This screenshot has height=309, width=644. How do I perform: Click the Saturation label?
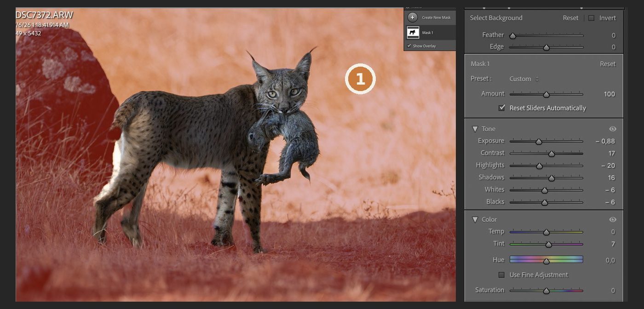(x=489, y=290)
